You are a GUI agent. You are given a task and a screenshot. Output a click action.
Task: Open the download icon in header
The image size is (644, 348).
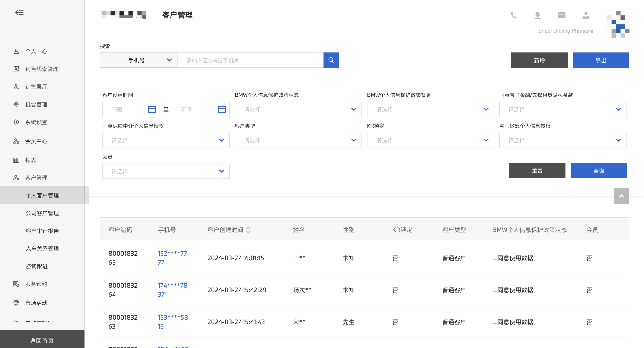(538, 16)
